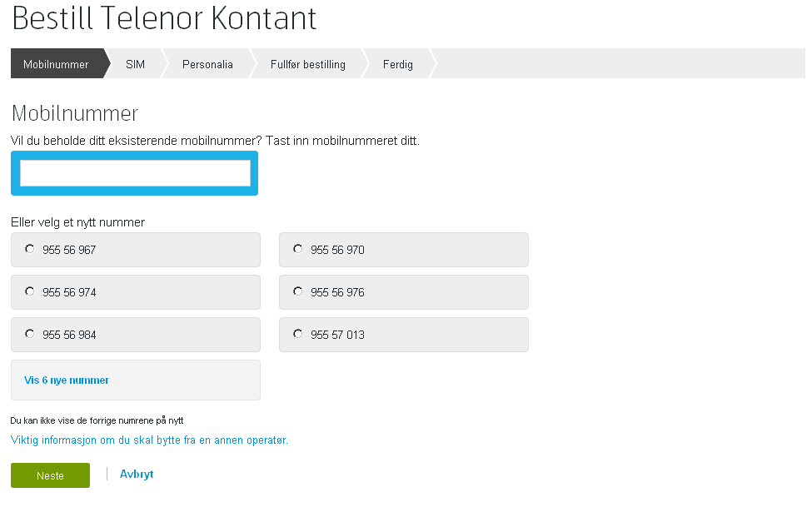This screenshot has width=812, height=512.
Task: Select the radio button for 955 56 967
Action: point(29,249)
